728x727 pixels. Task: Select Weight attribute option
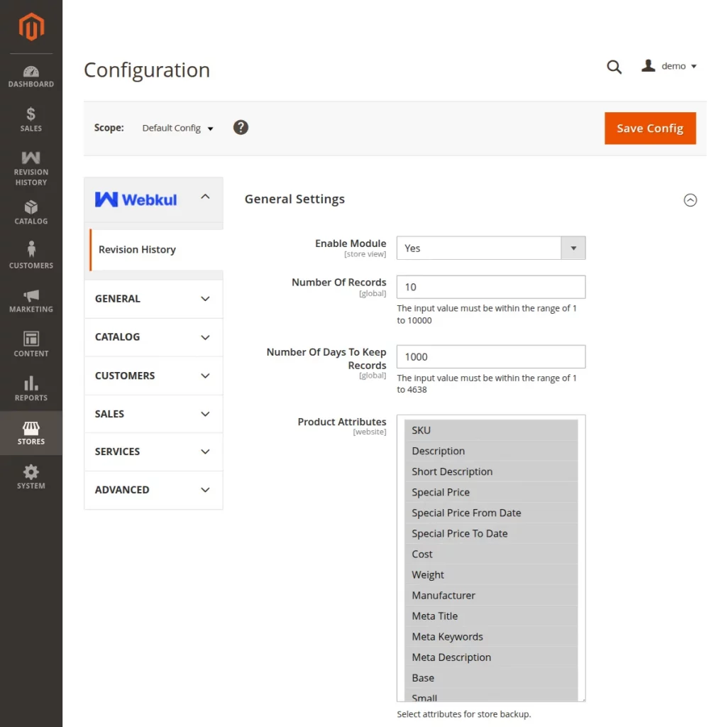coord(491,575)
